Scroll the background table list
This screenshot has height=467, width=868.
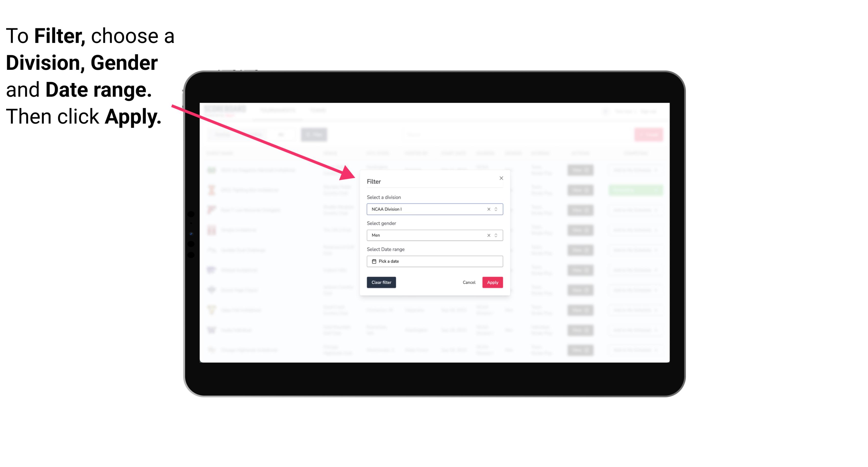[435, 259]
